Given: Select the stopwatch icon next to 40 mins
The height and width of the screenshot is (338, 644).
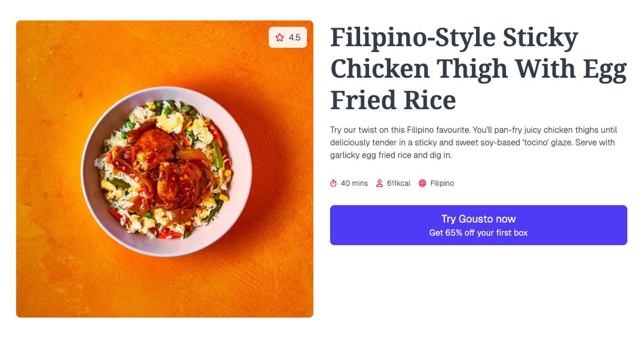Looking at the screenshot, I should click(334, 183).
